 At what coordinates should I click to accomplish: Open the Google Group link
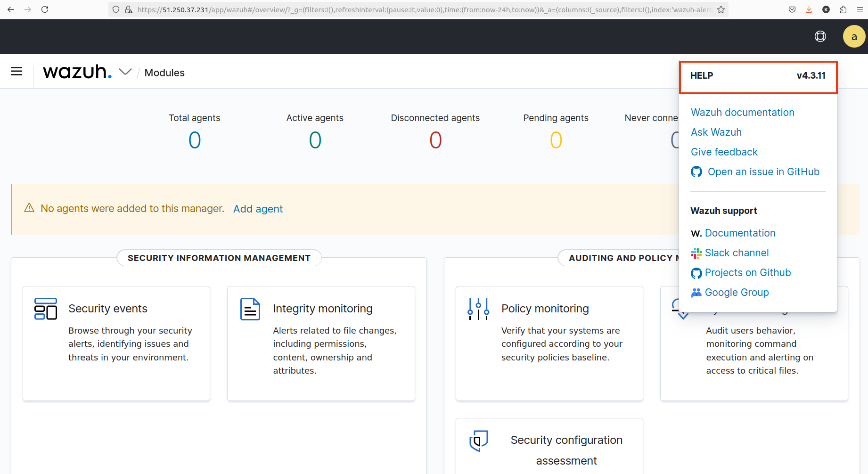tap(737, 293)
